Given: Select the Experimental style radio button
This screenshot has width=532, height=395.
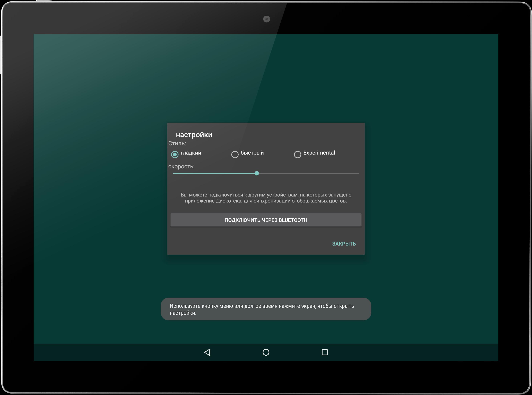Looking at the screenshot, I should 298,155.
